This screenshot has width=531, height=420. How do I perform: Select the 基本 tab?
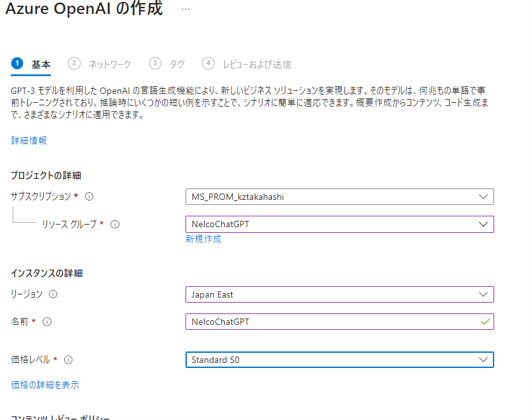point(41,64)
